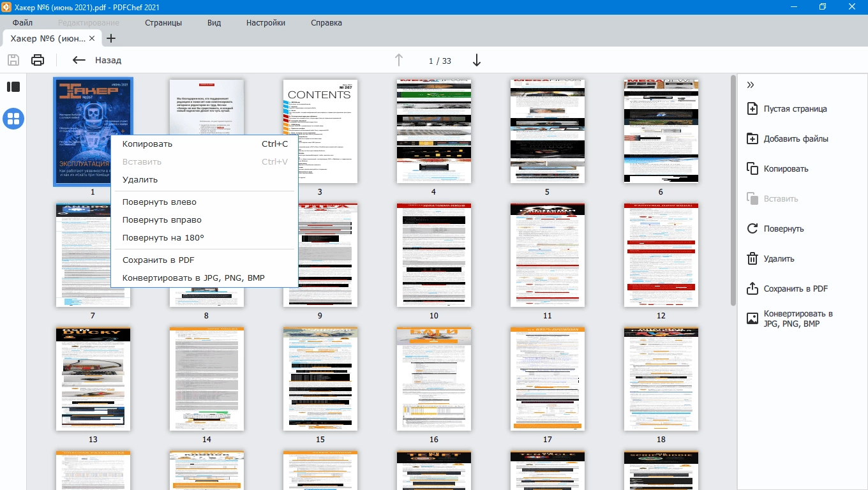This screenshot has width=868, height=490.
Task: Click the back arrow icon
Action: click(79, 60)
